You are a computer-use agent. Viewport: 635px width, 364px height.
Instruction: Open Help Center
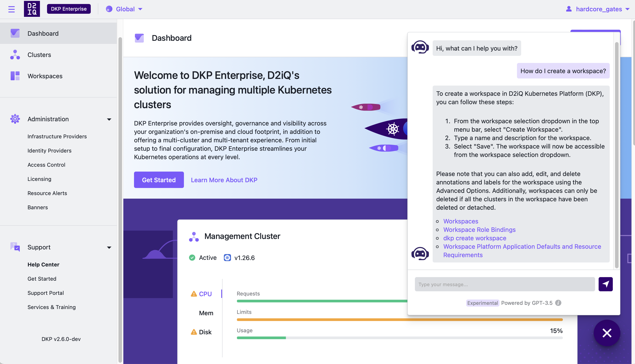point(43,264)
